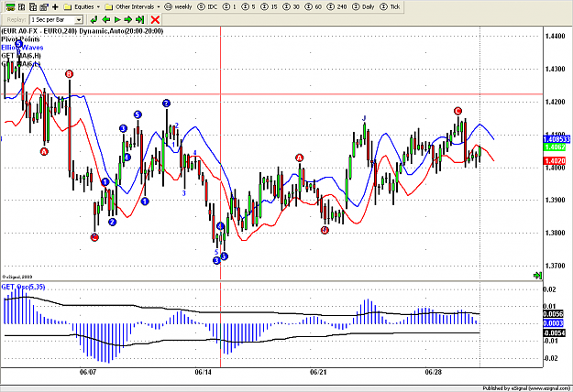
Task: Open the Equities folder dropdown
Action: 83,7
